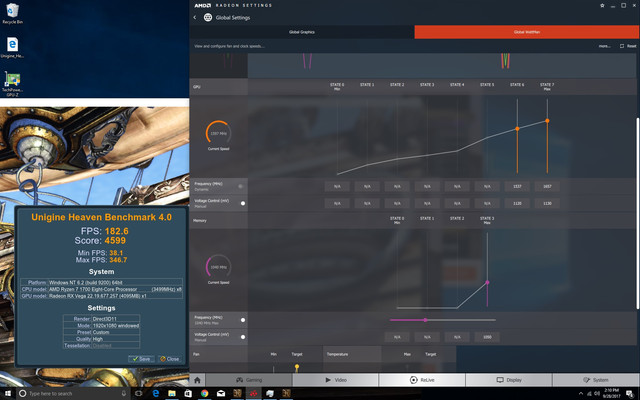Open Radeon Settings home icon
The image size is (640, 400).
click(197, 380)
